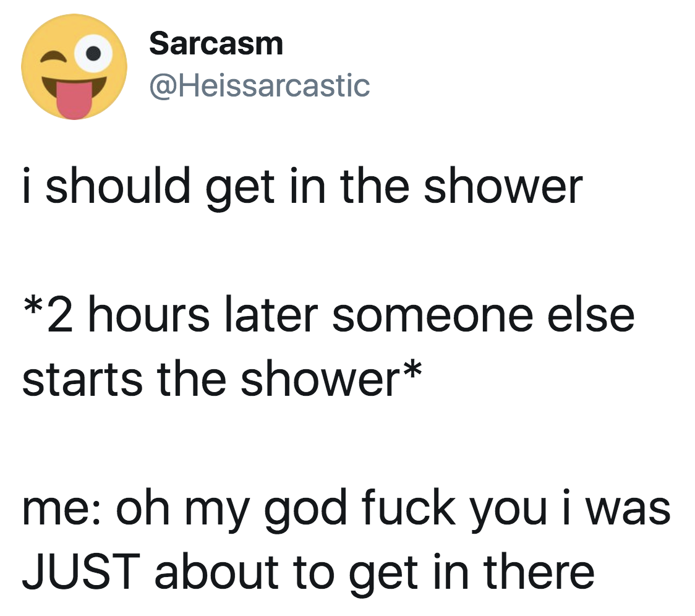Click the word 'should' in first line

pyautogui.click(x=117, y=186)
